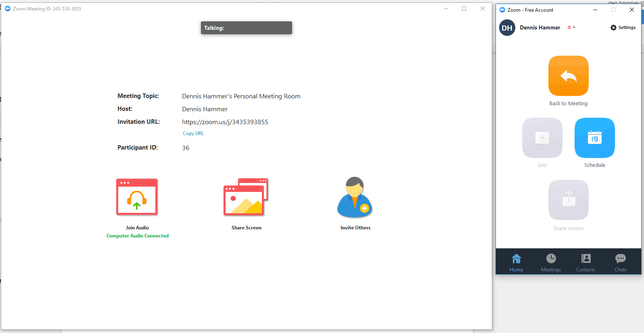The height and width of the screenshot is (333, 644).
Task: Click the Copy URL link
Action: tap(193, 133)
